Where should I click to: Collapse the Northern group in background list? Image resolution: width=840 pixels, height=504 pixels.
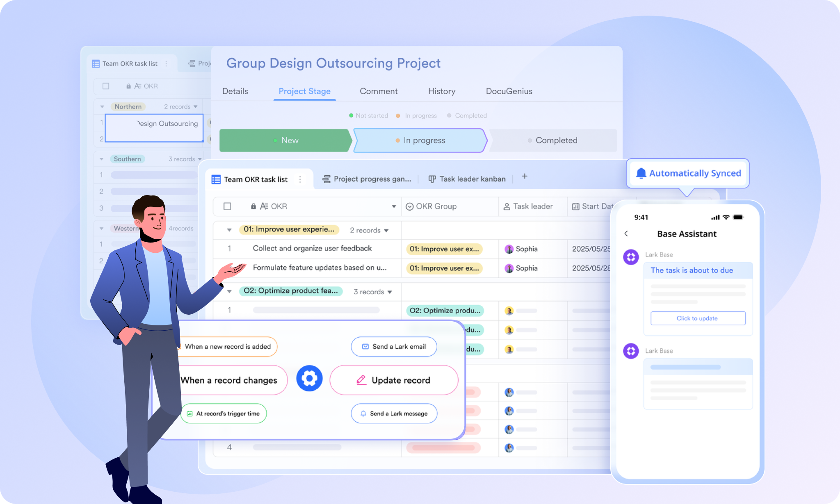pos(102,107)
